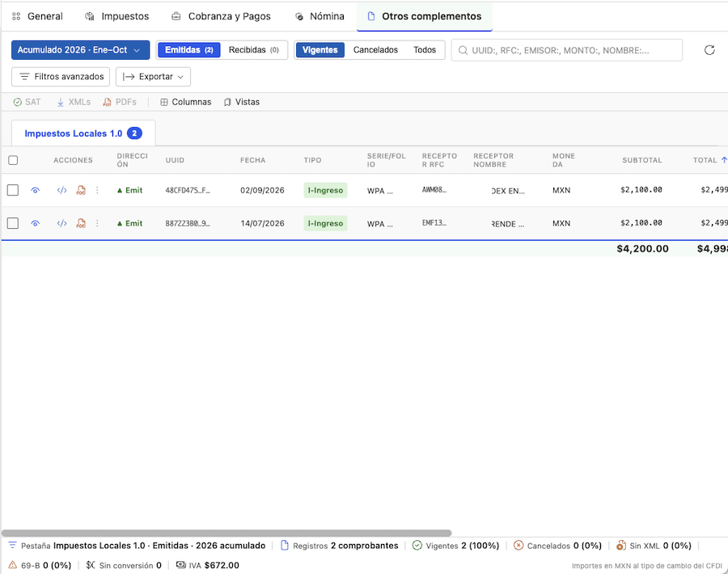Select the Impuestos Locales 1.0 subtab

pos(83,133)
